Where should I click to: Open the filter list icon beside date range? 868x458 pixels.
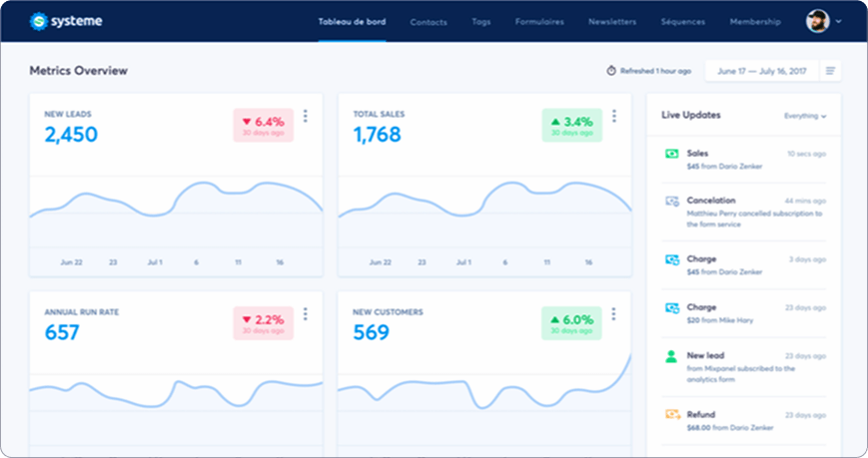tap(831, 71)
